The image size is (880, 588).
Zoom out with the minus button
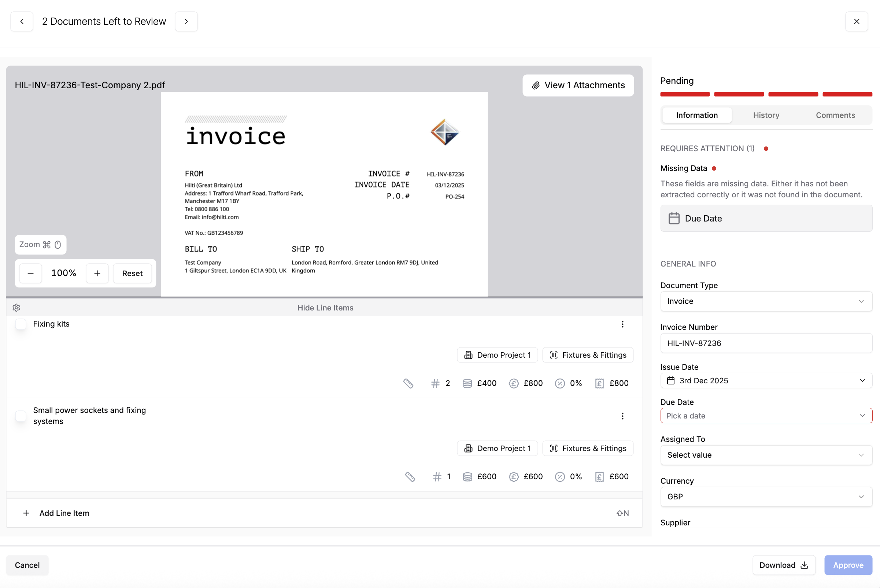click(31, 273)
